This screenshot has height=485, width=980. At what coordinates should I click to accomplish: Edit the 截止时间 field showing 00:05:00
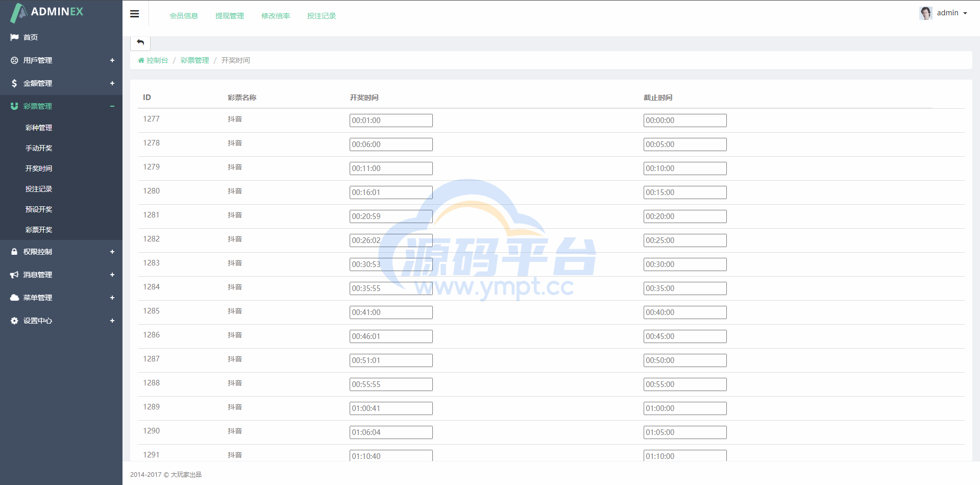click(x=685, y=144)
